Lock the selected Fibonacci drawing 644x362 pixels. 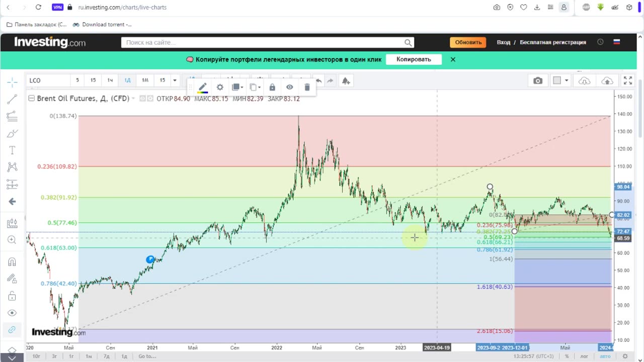pos(272,87)
